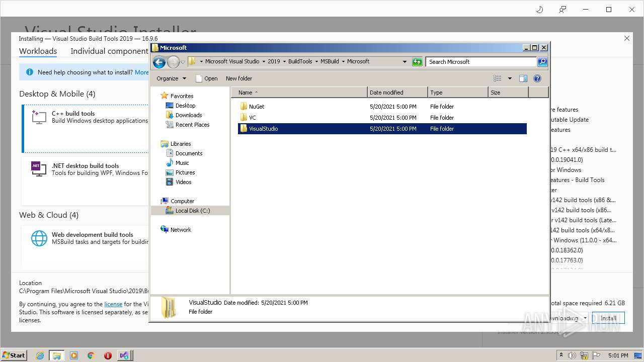Image resolution: width=644 pixels, height=362 pixels.
Task: Click the refresh button next to address bar
Action: coord(417,62)
